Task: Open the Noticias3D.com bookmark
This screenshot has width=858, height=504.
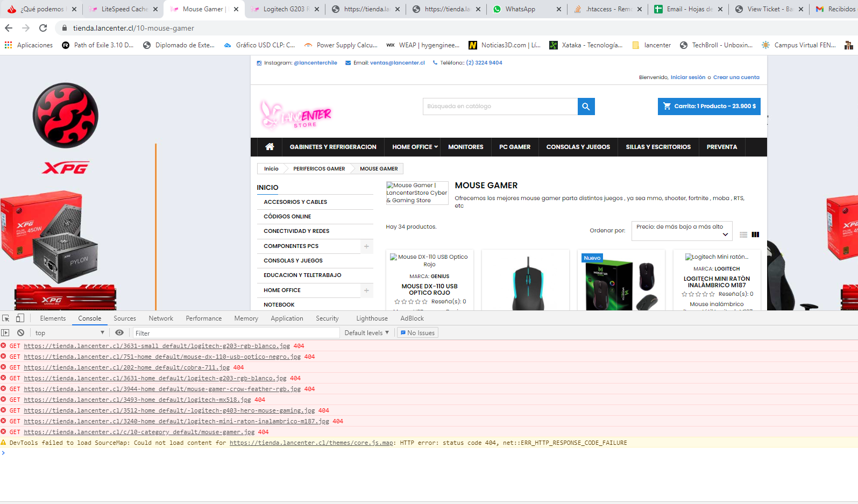Action: pyautogui.click(x=505, y=45)
